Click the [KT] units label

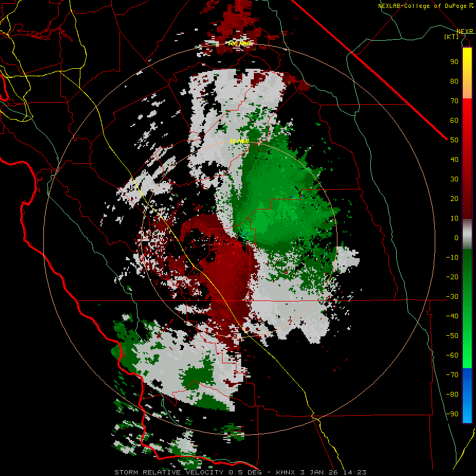[451, 36]
